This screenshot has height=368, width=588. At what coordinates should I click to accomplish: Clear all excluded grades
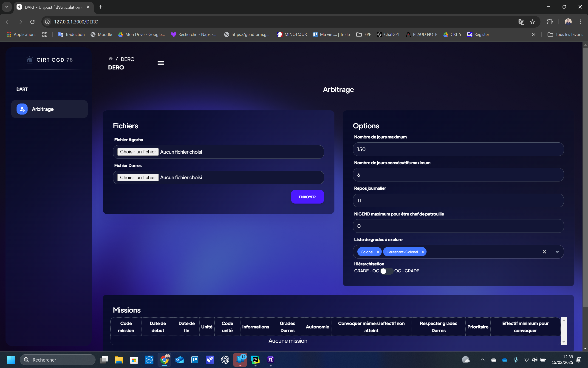[x=544, y=252]
